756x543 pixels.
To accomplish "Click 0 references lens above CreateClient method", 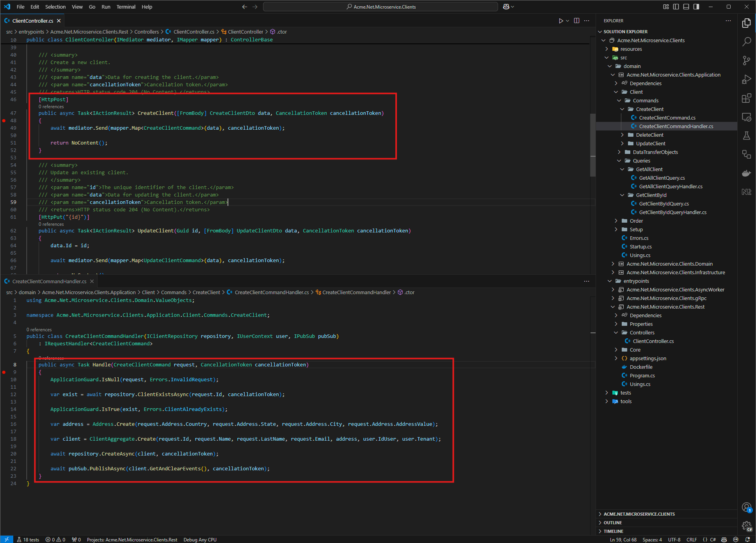I will tap(51, 107).
